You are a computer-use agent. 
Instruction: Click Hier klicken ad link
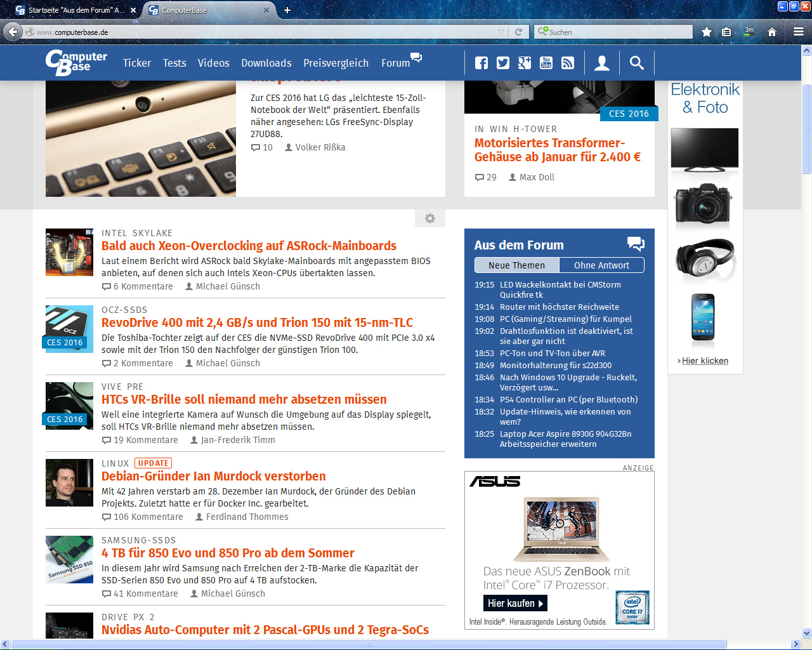coord(705,361)
